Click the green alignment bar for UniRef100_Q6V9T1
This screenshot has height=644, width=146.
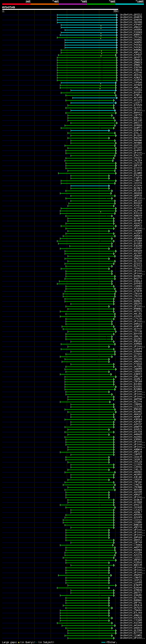tap(87, 58)
